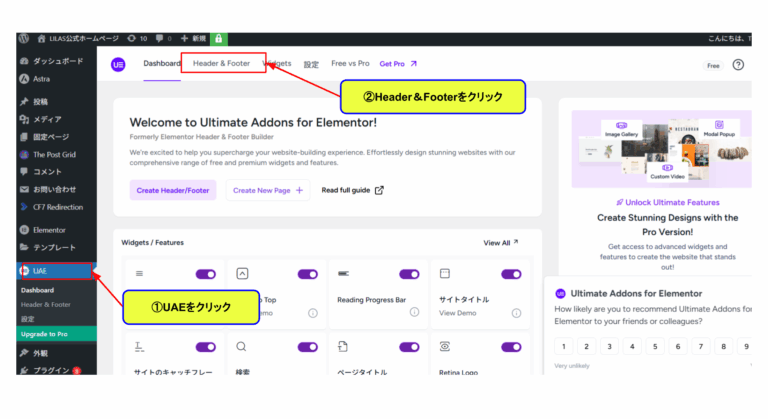Select rating 8 in the survey

coord(723,346)
